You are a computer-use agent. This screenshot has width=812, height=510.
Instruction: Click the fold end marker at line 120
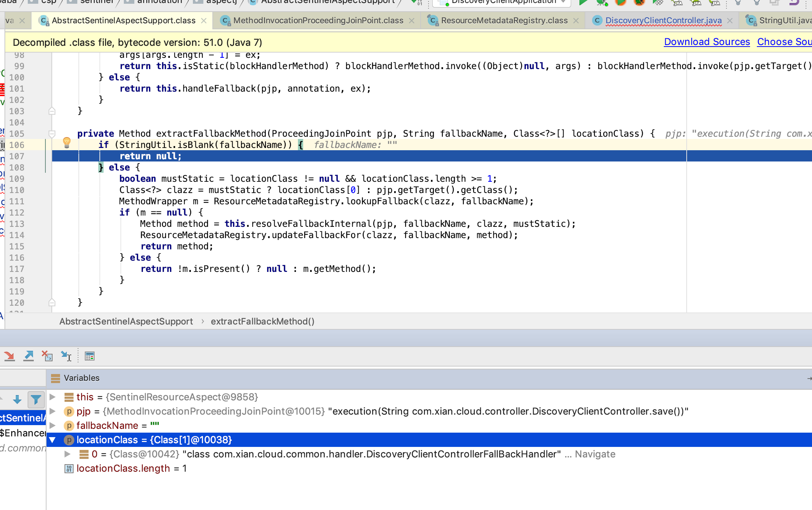52,302
